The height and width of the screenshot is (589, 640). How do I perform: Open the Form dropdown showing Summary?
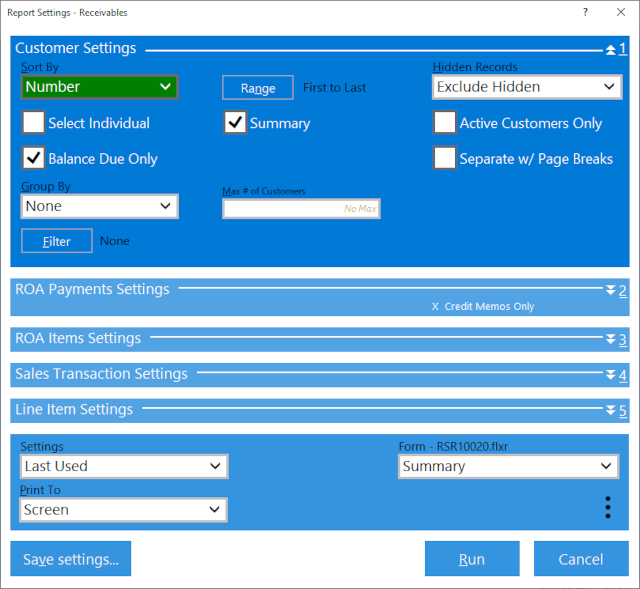[508, 467]
